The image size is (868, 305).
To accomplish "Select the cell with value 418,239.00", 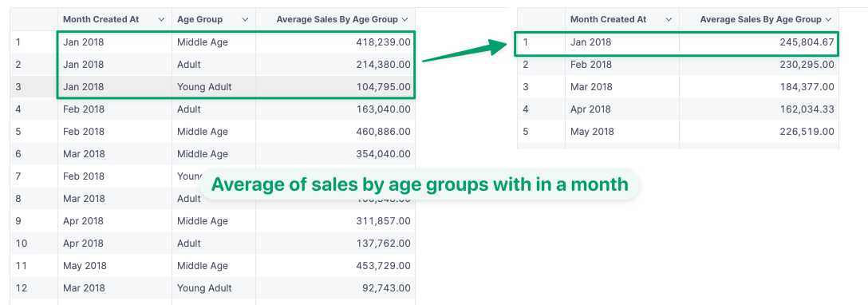I will tap(335, 42).
